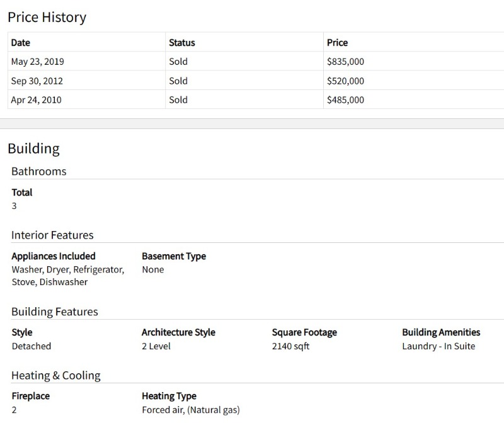Click the Basement Type label

coord(174,256)
